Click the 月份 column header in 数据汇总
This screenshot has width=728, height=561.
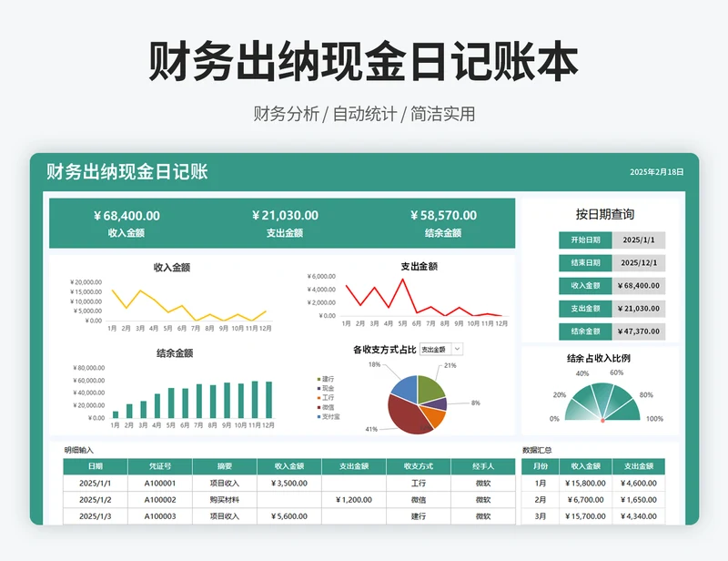(541, 466)
